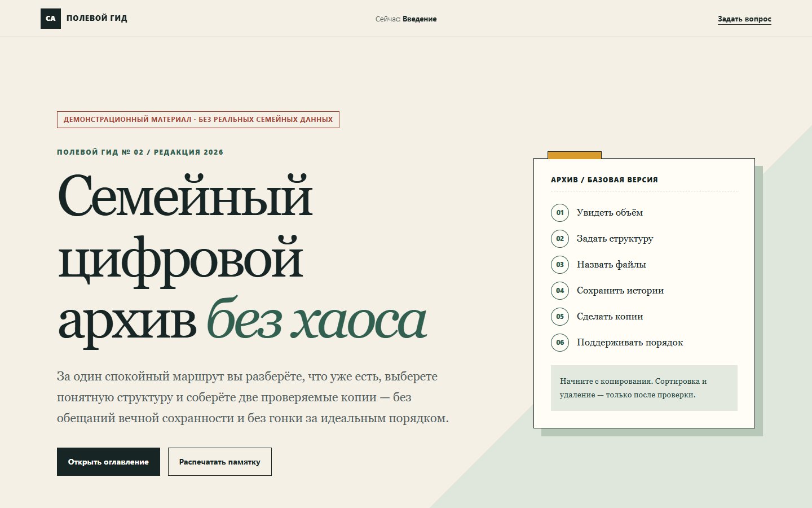
Task: Click the step 01 number circle
Action: point(560,213)
